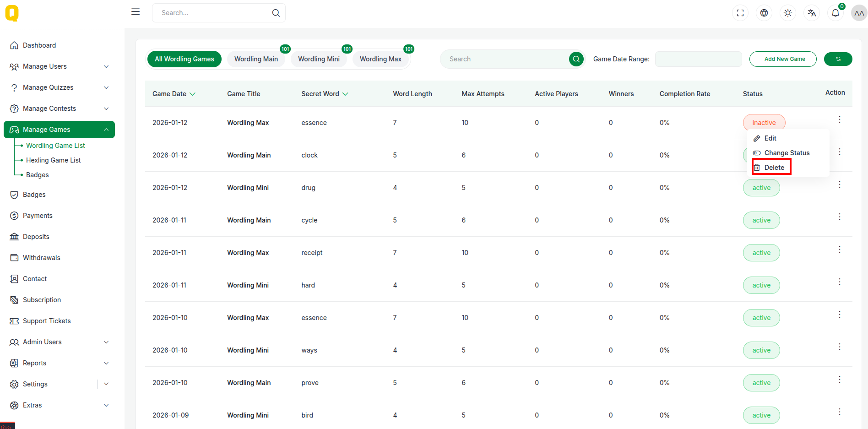Switch to Wordling Mini tab
Screen dimensions: 868x429
[319, 59]
